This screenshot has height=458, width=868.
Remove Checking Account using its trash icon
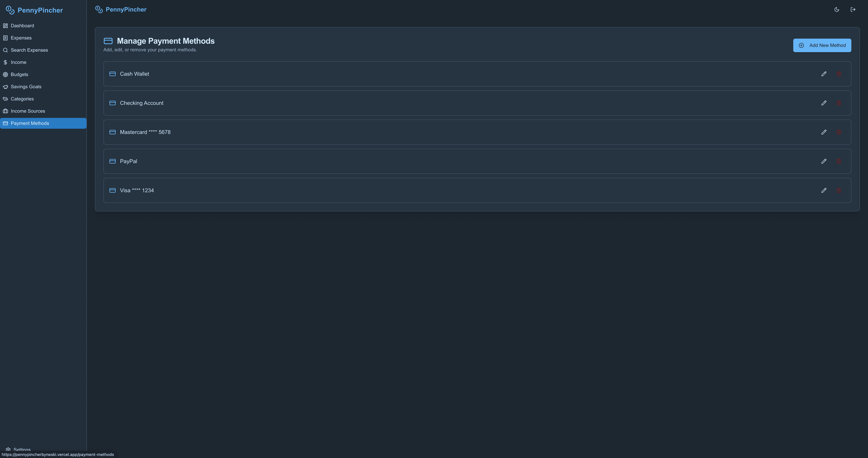coord(839,103)
